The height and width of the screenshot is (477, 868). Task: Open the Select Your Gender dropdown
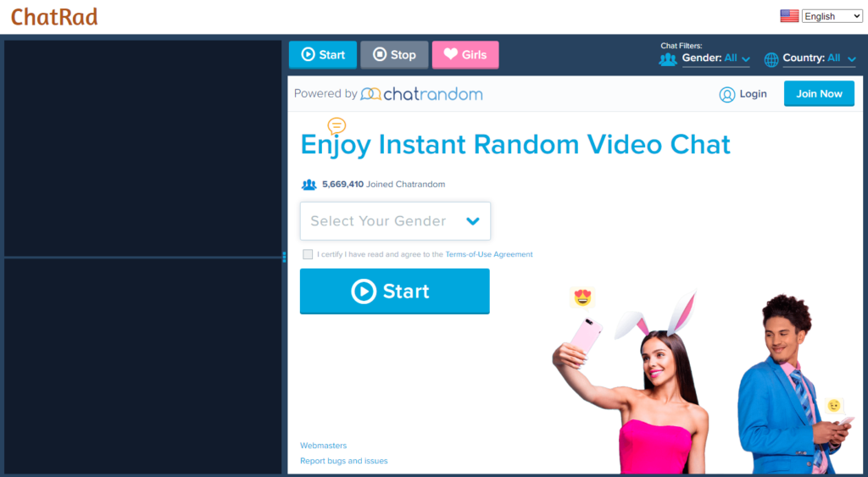(395, 221)
